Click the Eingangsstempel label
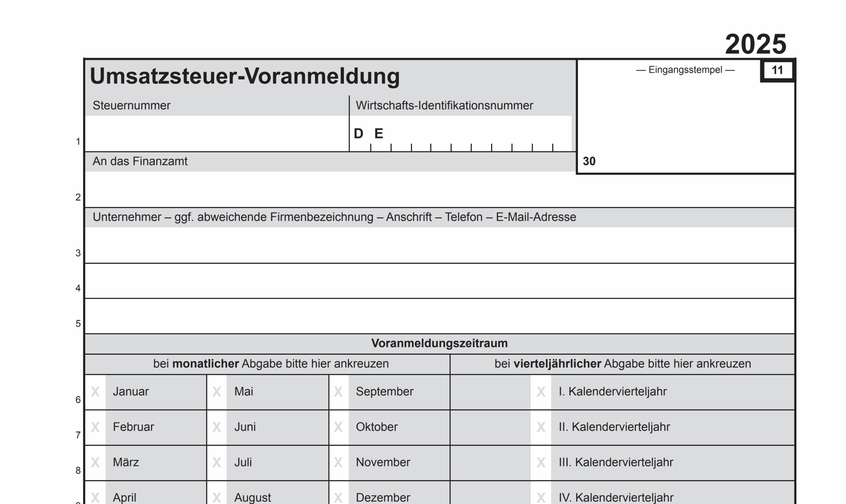The height and width of the screenshot is (504, 846). click(685, 70)
